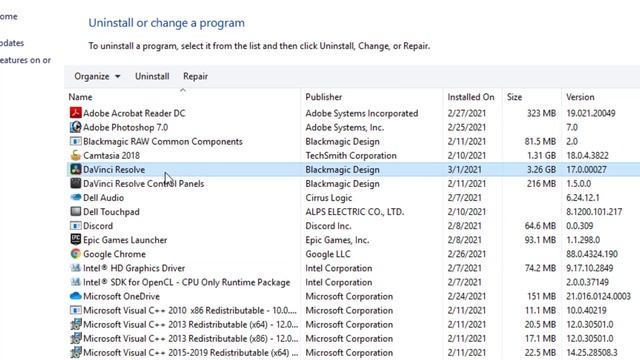Click the Adobe Systems Incorporated publisher cell
Viewport: 640px width, 360px height.
coord(362,113)
